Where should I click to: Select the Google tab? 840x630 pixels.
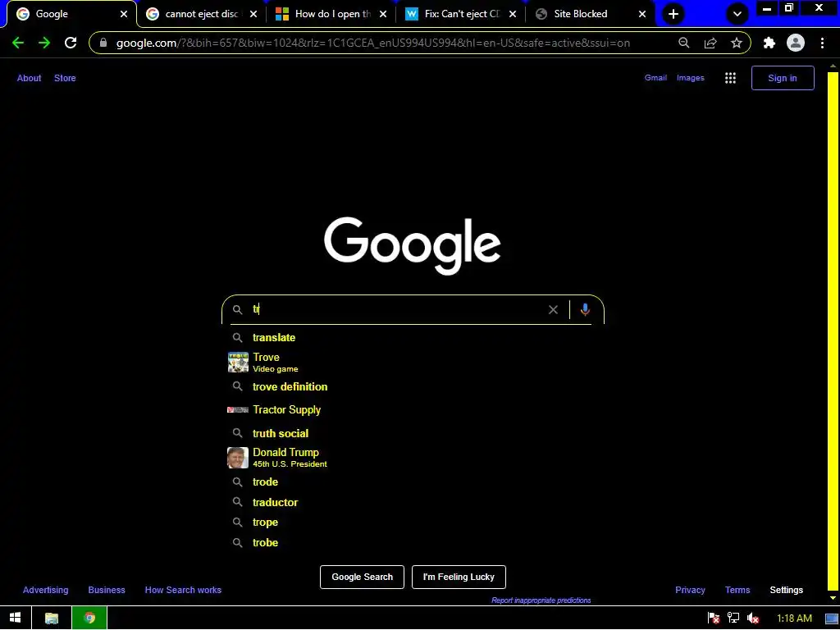point(72,14)
